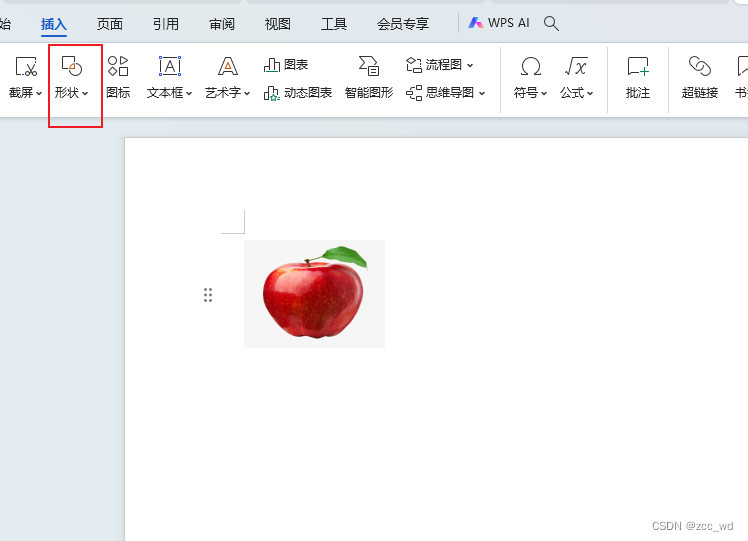This screenshot has width=748, height=541.
Task: Switch to the 引用 tab
Action: coord(166,24)
